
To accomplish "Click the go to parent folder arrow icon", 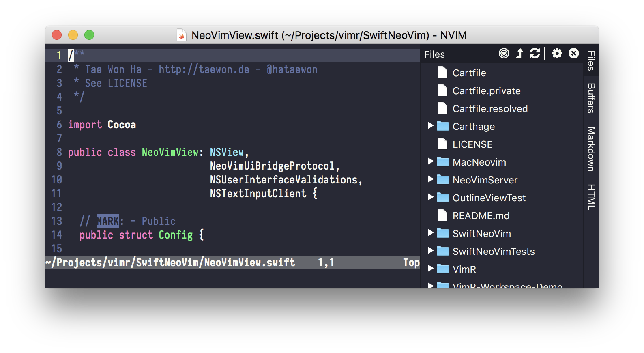I will click(519, 53).
